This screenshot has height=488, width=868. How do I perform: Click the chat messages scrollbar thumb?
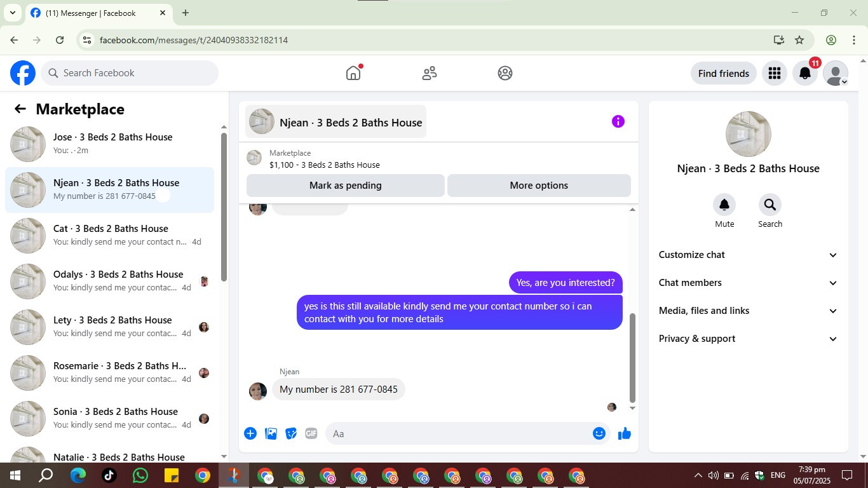coord(632,358)
